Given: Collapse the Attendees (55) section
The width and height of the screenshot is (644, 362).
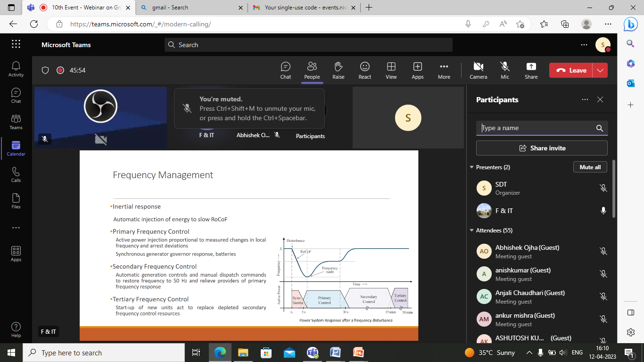Looking at the screenshot, I should [x=471, y=230].
